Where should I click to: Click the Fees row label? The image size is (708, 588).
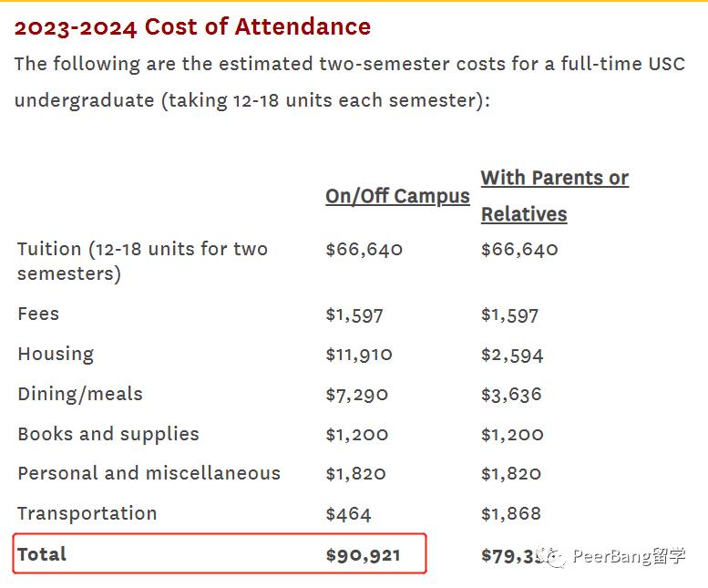[x=38, y=314]
